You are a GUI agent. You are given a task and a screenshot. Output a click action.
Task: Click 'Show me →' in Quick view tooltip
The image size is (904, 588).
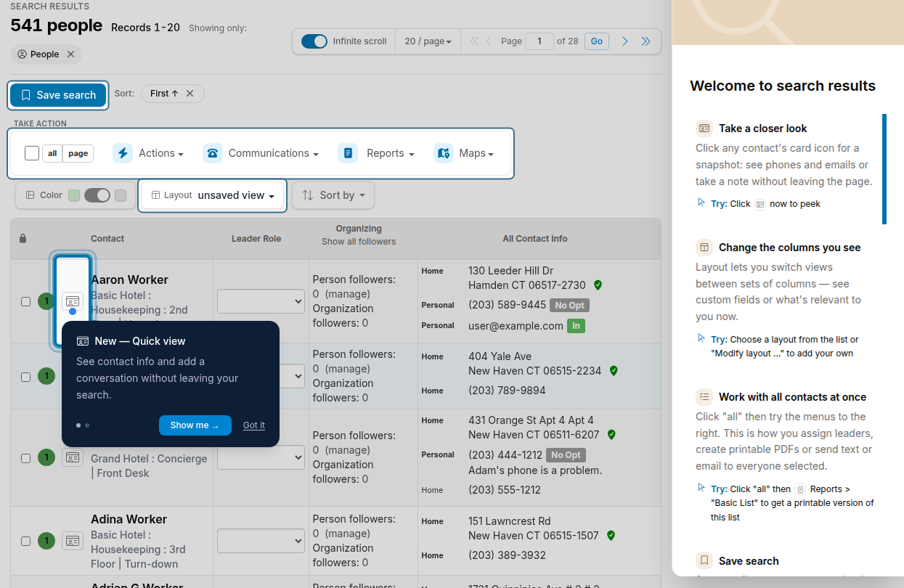[195, 425]
